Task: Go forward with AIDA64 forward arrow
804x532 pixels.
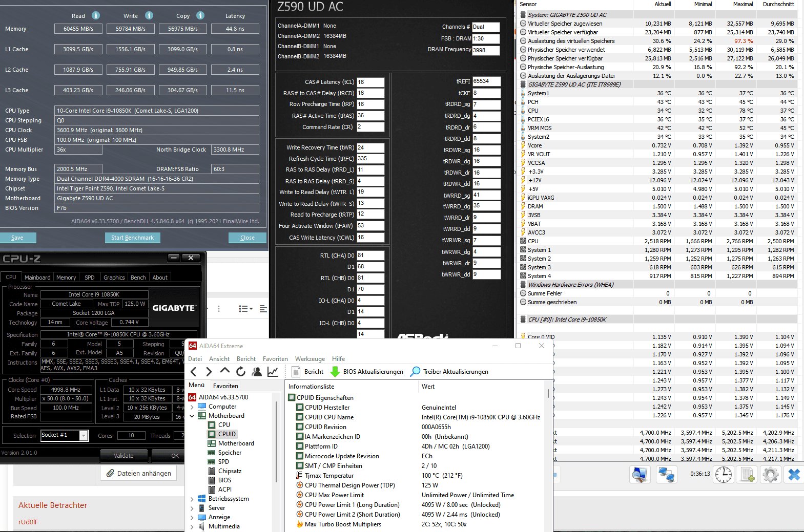Action: (209, 372)
